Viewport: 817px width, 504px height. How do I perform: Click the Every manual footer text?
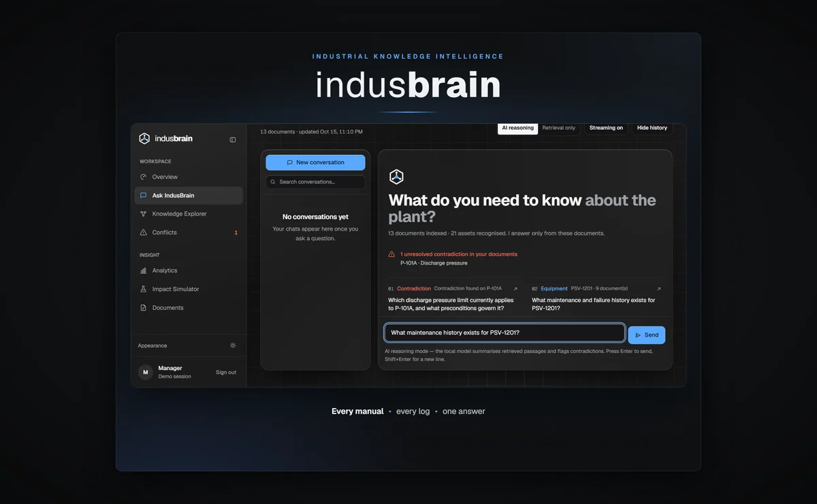click(x=357, y=411)
